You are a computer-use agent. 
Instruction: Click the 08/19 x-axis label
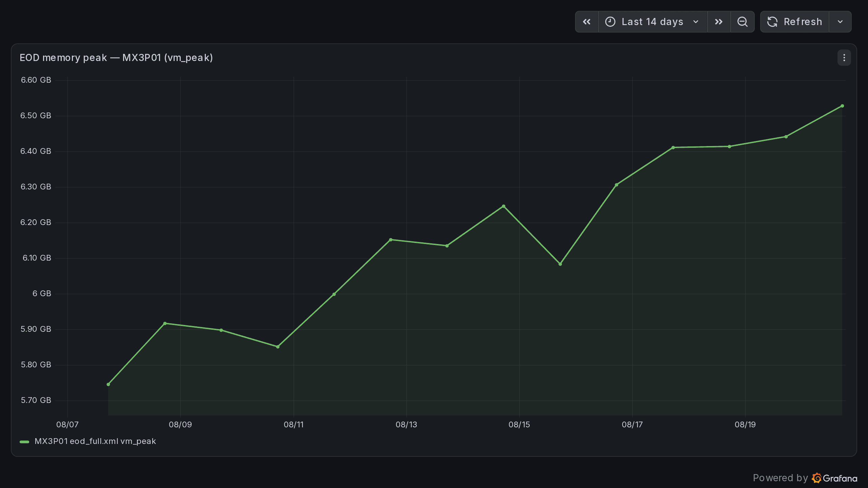745,425
